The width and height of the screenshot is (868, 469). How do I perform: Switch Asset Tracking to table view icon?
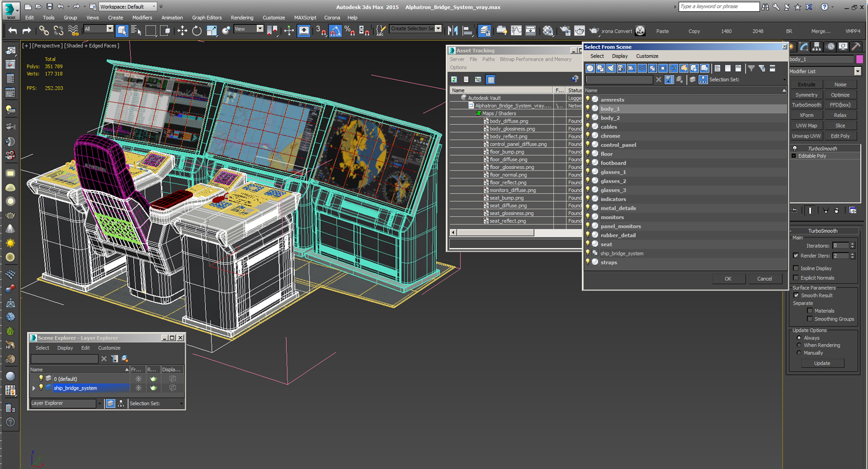(491, 79)
